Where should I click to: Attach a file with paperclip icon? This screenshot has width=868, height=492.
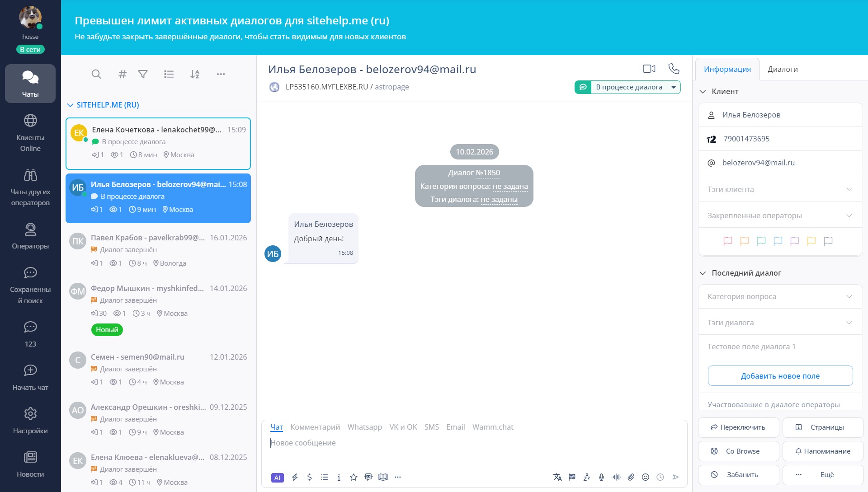point(631,477)
